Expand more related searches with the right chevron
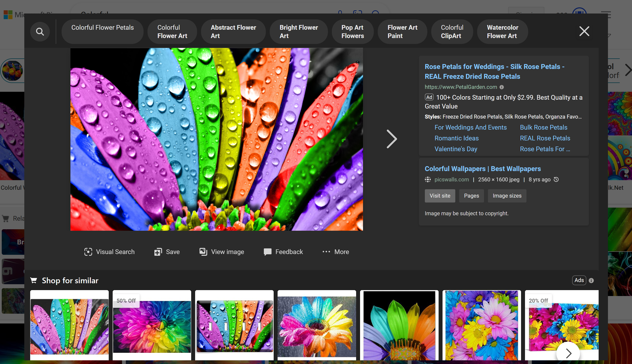This screenshot has height=364, width=632. pos(628,70)
